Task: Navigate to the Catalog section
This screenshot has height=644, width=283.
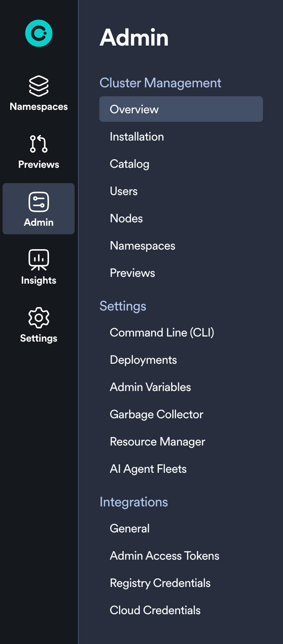Action: click(x=130, y=164)
